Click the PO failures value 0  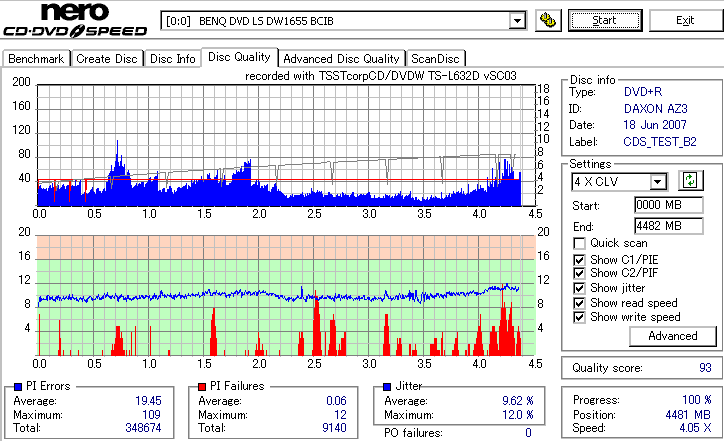528,433
